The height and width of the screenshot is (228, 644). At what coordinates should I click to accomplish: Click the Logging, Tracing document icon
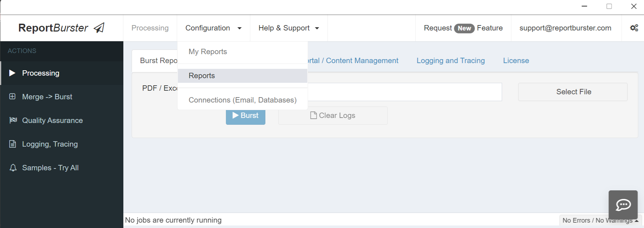pyautogui.click(x=13, y=144)
